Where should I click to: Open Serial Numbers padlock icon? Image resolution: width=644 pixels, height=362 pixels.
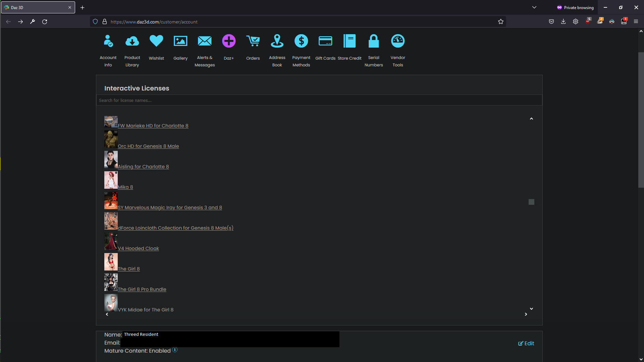374,41
